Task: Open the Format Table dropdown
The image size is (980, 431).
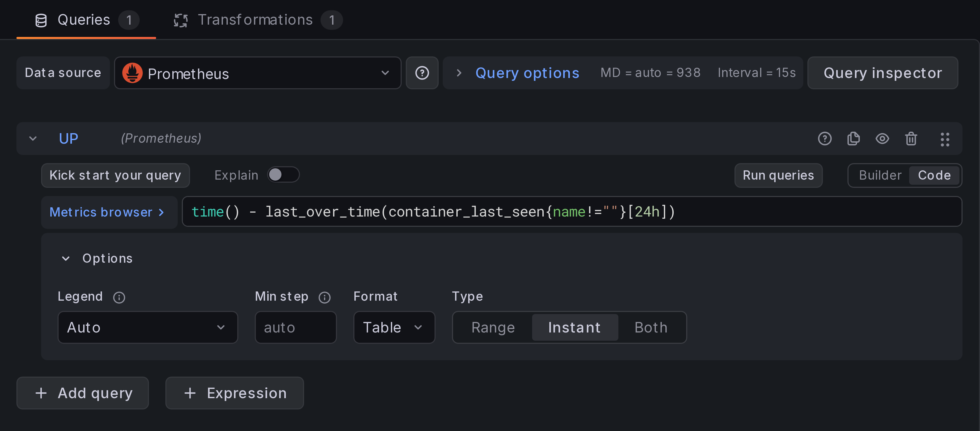Action: pyautogui.click(x=394, y=328)
